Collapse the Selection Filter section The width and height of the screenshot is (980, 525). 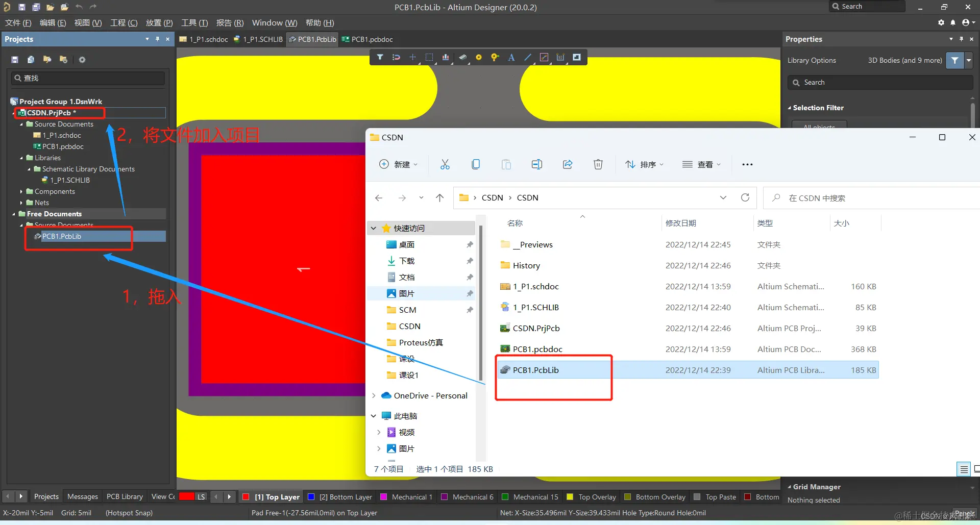click(x=790, y=108)
